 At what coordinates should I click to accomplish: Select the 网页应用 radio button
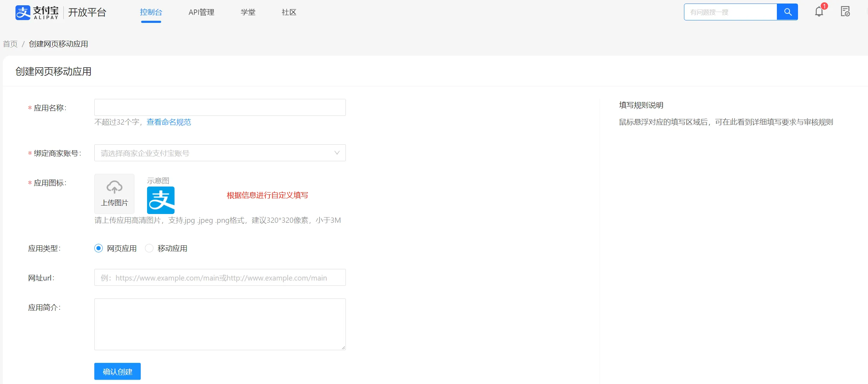tap(99, 248)
